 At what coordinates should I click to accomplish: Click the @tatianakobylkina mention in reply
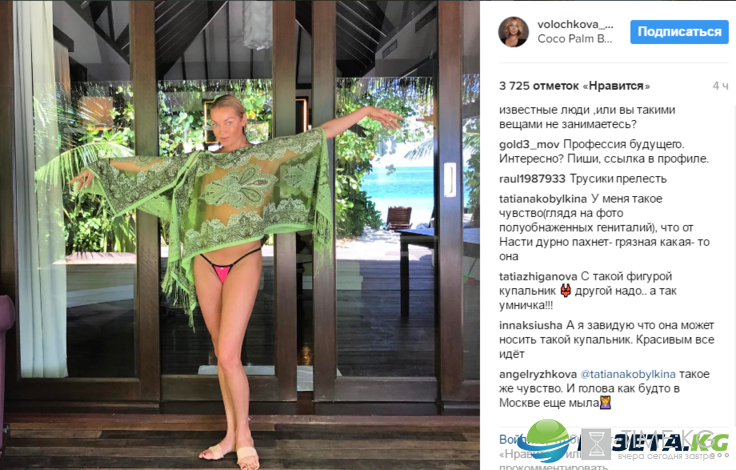click(628, 374)
